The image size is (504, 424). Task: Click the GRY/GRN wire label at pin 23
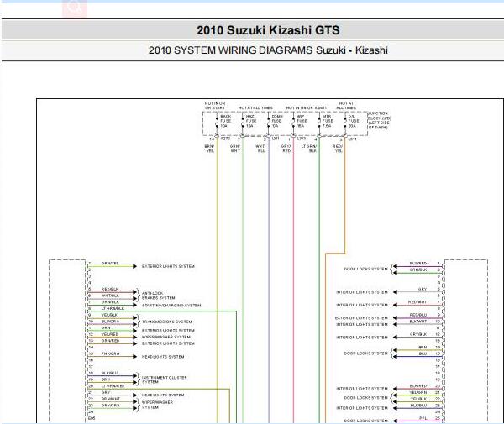(x=111, y=406)
